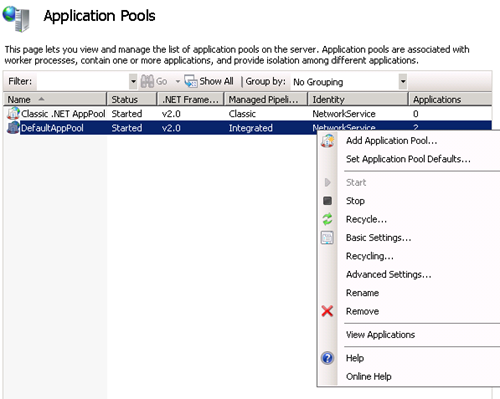
Task: Click the blue Help question mark icon
Action: [327, 358]
